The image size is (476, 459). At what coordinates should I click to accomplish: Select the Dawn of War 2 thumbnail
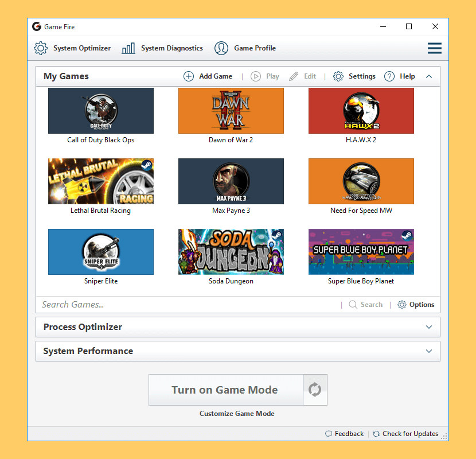pyautogui.click(x=231, y=111)
